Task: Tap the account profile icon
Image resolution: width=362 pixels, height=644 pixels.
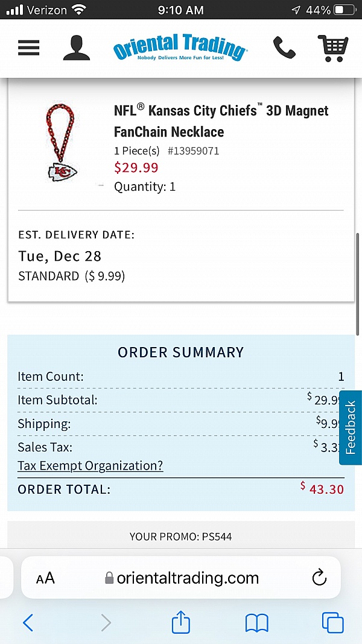Action: point(76,48)
